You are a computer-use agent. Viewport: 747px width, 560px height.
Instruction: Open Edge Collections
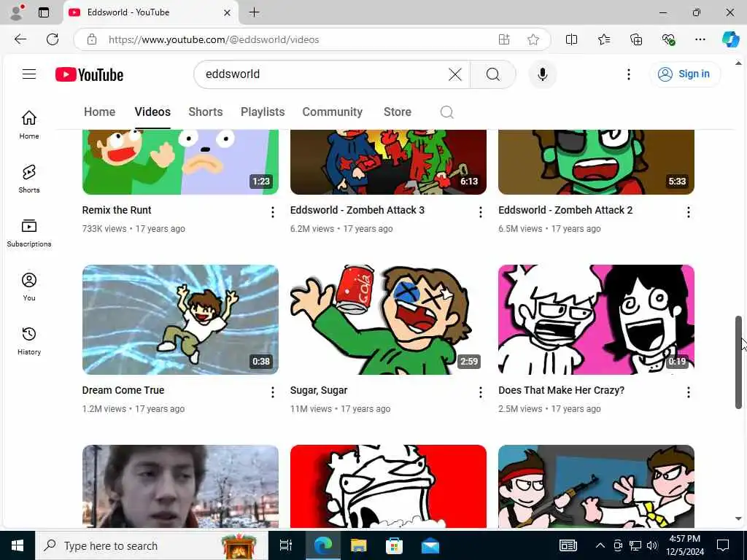(636, 39)
